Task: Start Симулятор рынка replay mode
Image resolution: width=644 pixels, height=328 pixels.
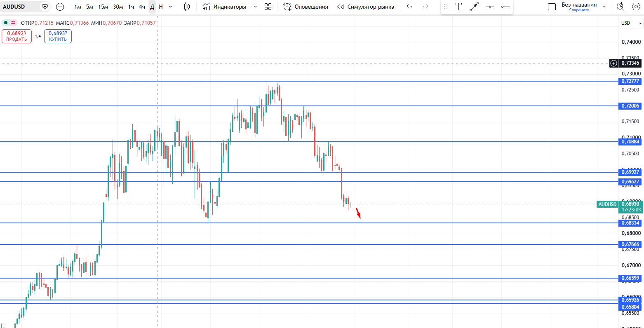Action: click(x=366, y=7)
